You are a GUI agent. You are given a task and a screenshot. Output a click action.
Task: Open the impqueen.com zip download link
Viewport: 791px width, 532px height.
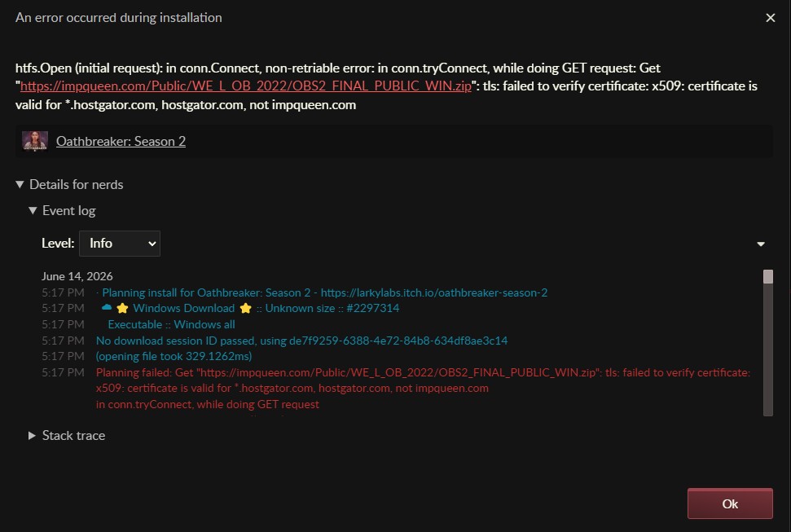(x=246, y=86)
